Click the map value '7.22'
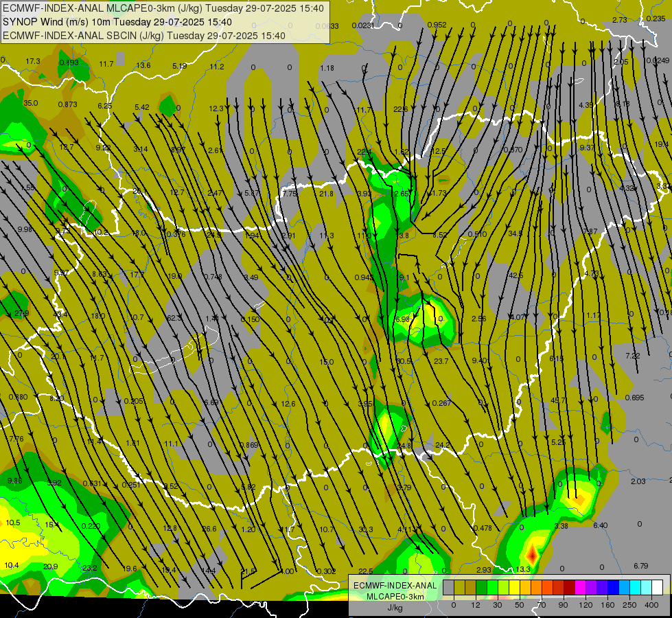Viewport: 672px width, 618px height. 633,356
